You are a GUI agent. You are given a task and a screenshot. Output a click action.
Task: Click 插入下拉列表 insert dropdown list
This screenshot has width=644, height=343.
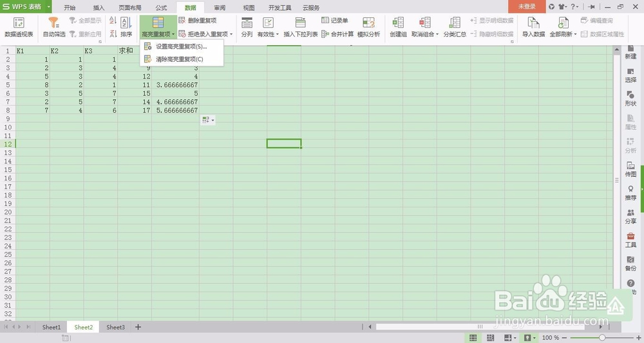(301, 27)
